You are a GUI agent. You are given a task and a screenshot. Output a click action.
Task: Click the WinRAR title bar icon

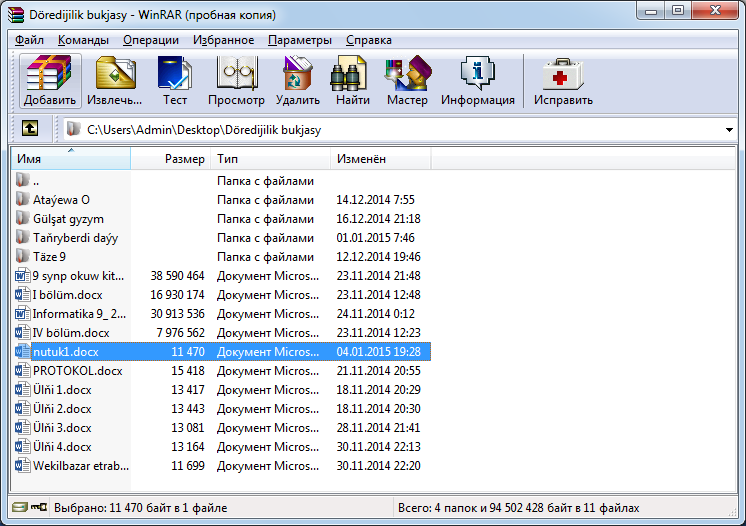(x=16, y=15)
